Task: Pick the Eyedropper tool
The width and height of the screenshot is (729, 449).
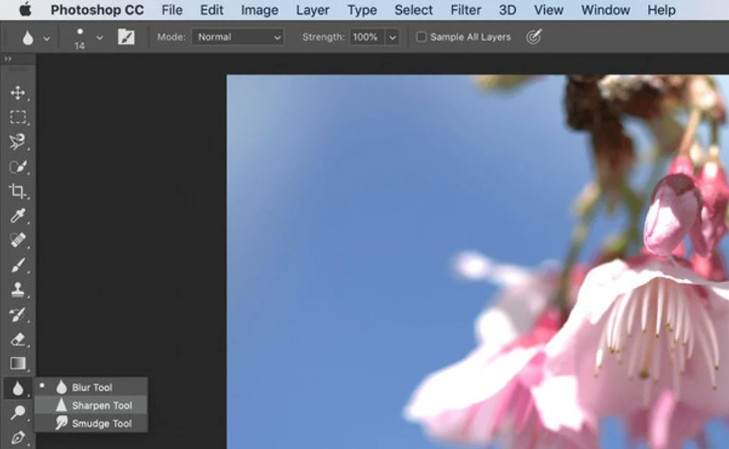Action: 18,216
